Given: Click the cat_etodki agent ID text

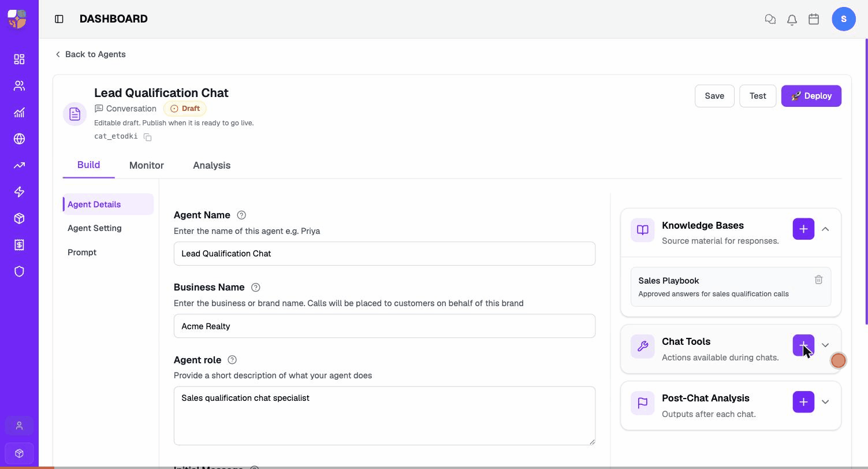Looking at the screenshot, I should 116,136.
